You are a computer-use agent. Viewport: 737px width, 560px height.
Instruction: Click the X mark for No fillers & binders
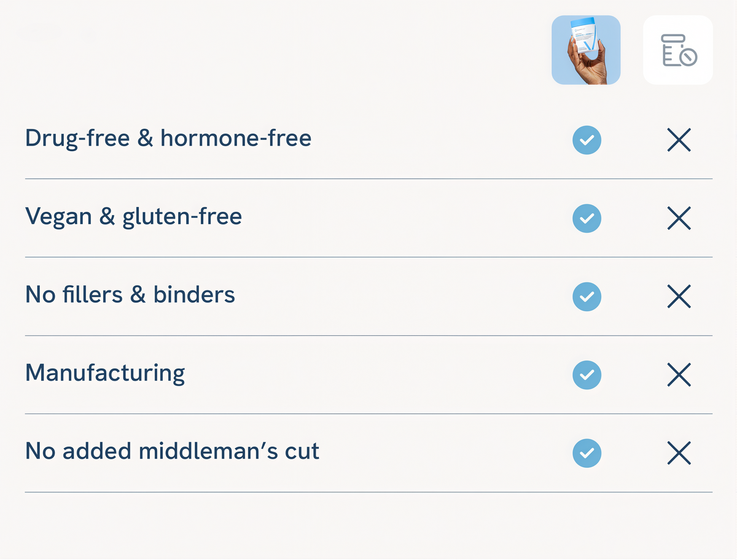click(679, 297)
